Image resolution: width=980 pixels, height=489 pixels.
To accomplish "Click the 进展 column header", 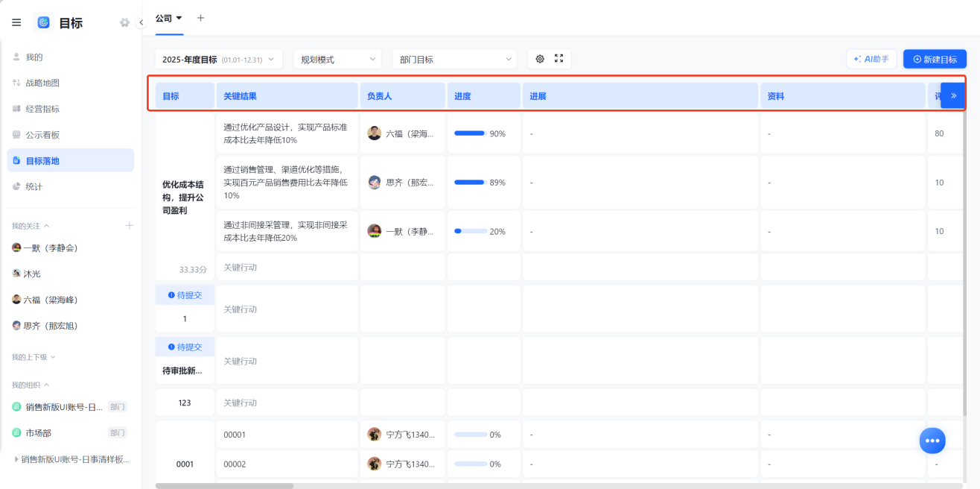I will pyautogui.click(x=640, y=95).
